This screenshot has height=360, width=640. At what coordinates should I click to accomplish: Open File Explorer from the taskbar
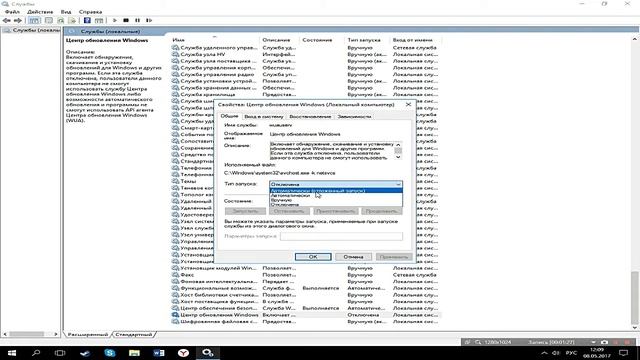tap(134, 353)
